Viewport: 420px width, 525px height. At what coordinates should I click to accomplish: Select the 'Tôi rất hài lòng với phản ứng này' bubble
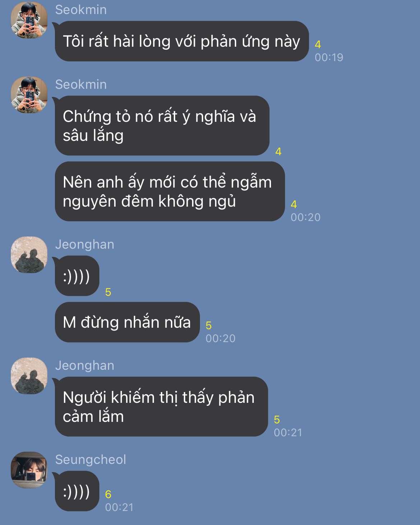click(182, 41)
